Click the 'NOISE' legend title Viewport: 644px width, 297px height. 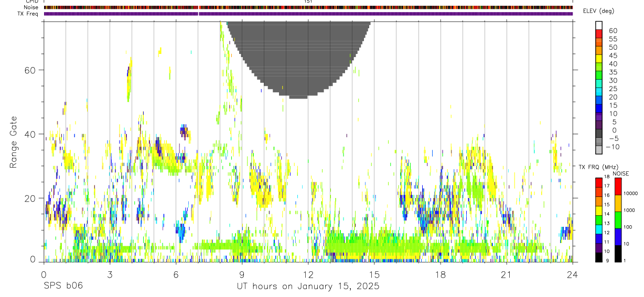(621, 173)
